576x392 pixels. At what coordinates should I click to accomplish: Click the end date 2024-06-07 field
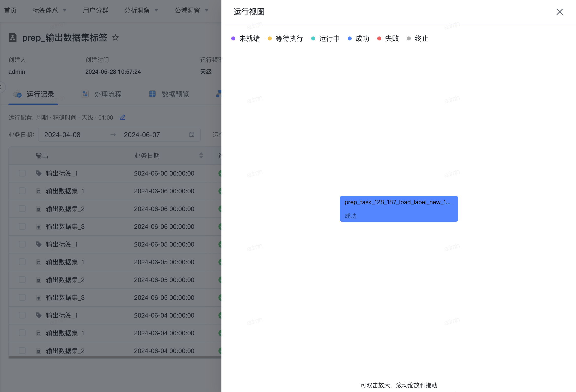tap(142, 135)
